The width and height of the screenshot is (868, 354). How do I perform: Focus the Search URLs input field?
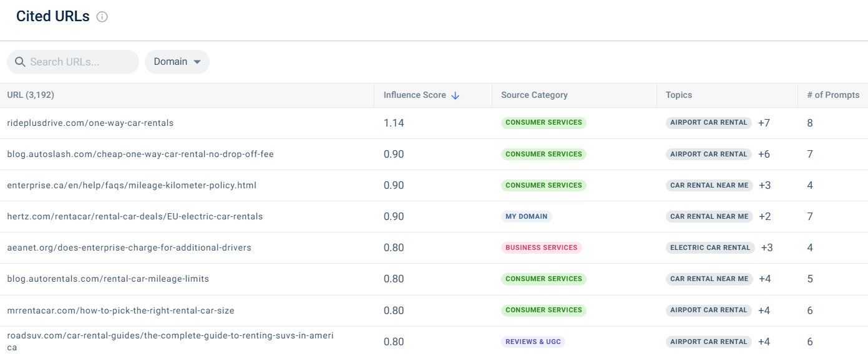click(x=73, y=62)
